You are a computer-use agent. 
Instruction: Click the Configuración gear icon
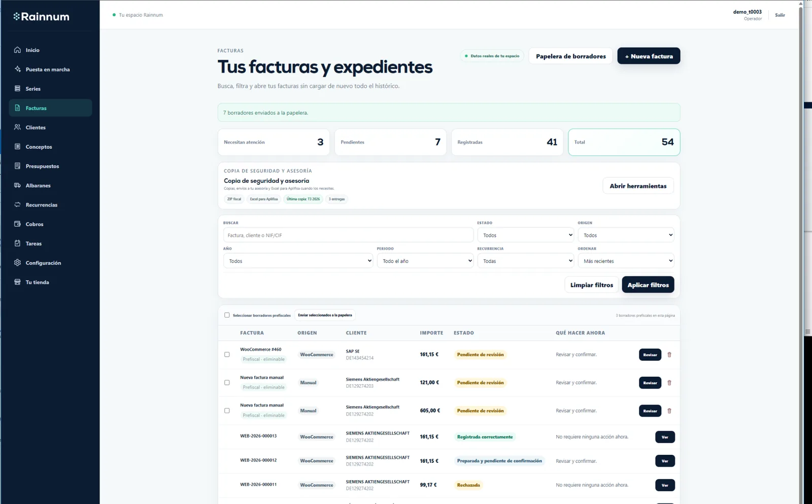(x=17, y=262)
